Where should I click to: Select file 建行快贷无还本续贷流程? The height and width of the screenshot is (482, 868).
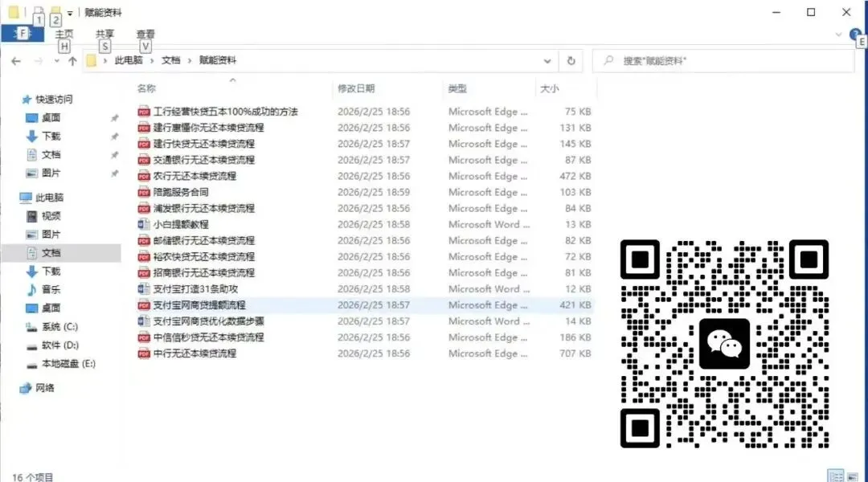203,144
